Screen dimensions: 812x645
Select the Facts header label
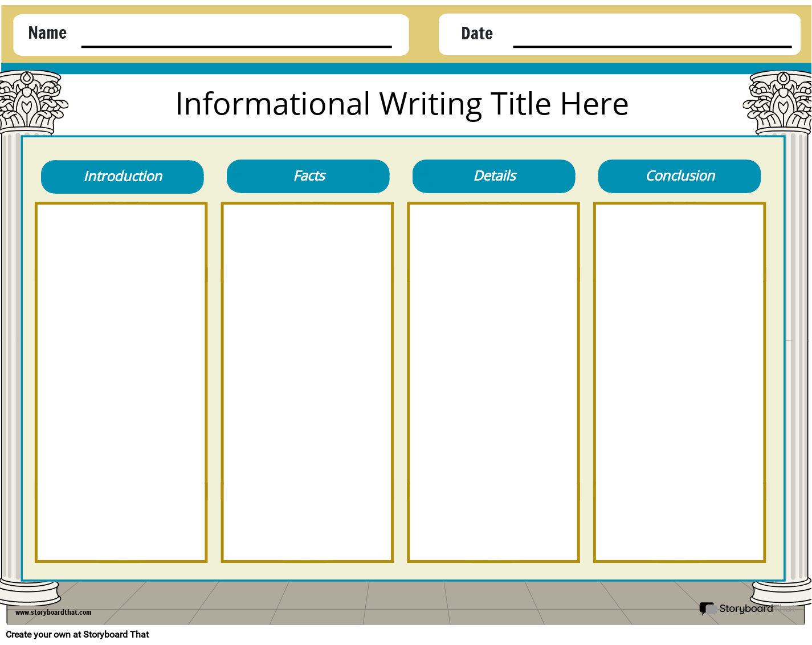[308, 176]
